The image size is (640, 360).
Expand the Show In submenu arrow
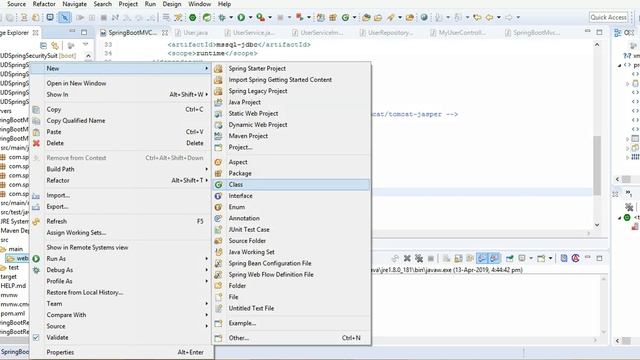[207, 95]
